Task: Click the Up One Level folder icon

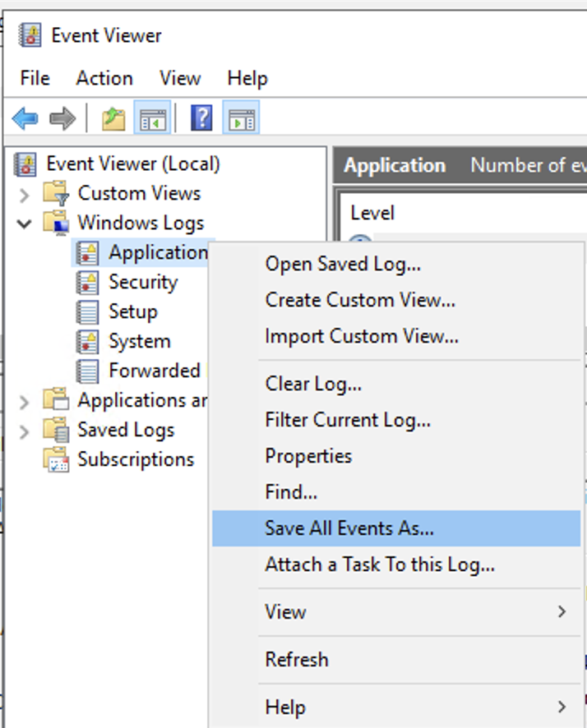Action: click(113, 120)
